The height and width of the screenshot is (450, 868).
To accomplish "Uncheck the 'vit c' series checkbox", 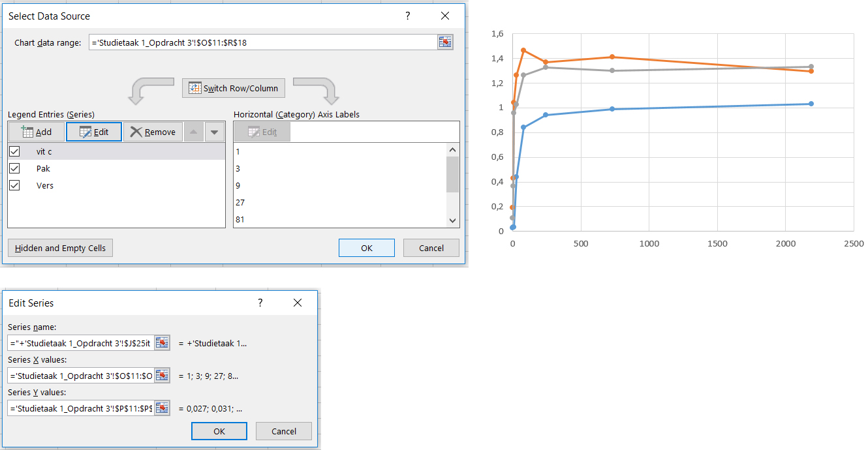I will click(14, 151).
